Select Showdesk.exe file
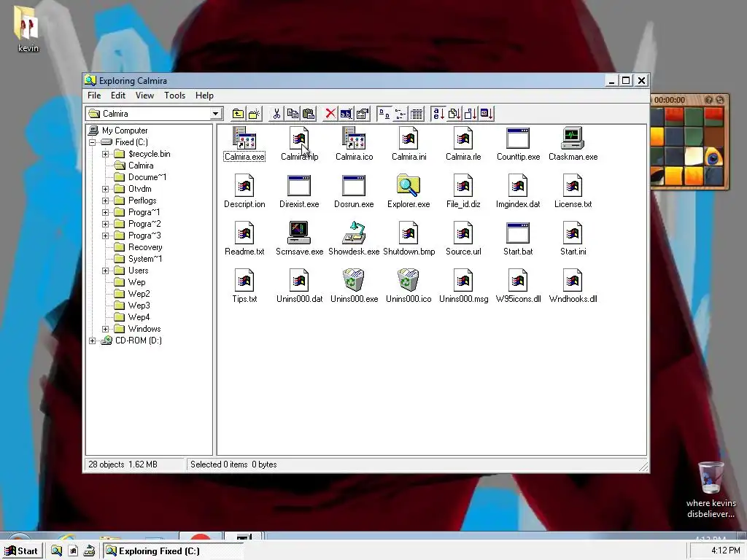This screenshot has width=747, height=560. tap(354, 238)
